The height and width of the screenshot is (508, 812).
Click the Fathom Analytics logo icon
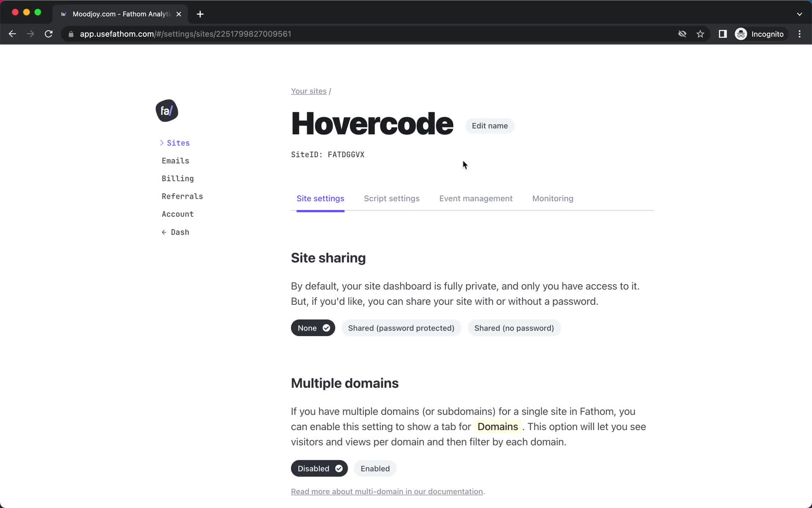pyautogui.click(x=166, y=110)
